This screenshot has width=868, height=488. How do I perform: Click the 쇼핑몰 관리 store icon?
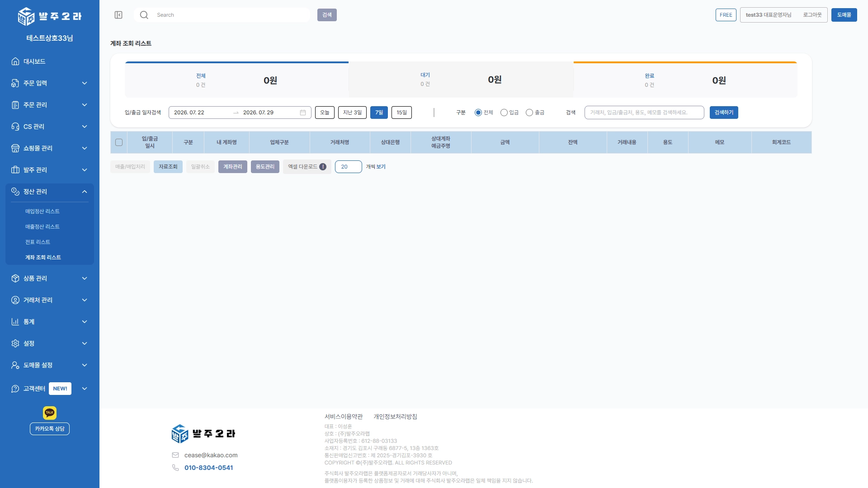click(x=15, y=148)
